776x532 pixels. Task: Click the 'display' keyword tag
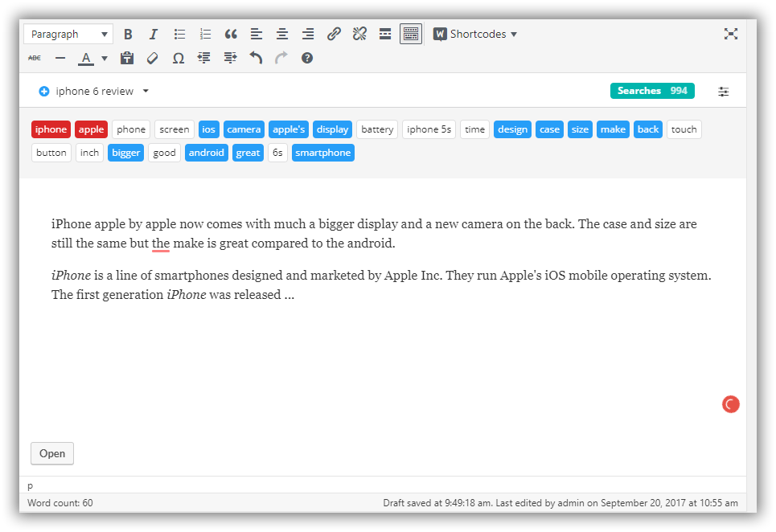[333, 129]
